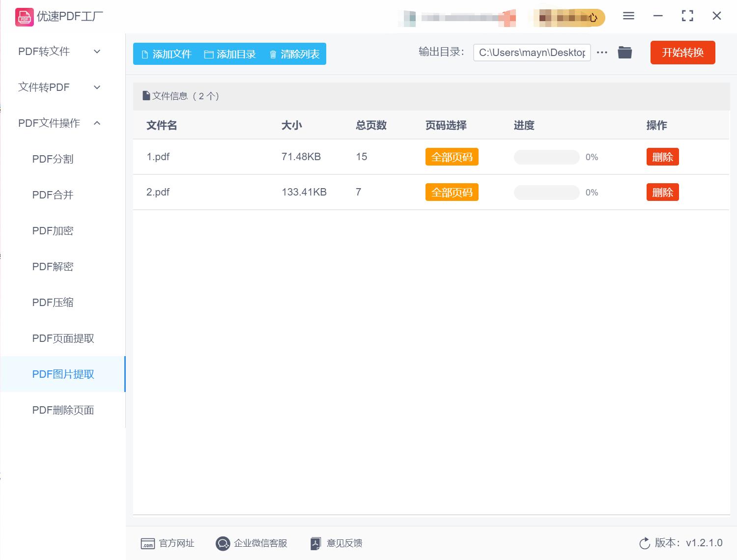
Task: Delete 2.pdf using its 删除 button
Action: [x=662, y=192]
